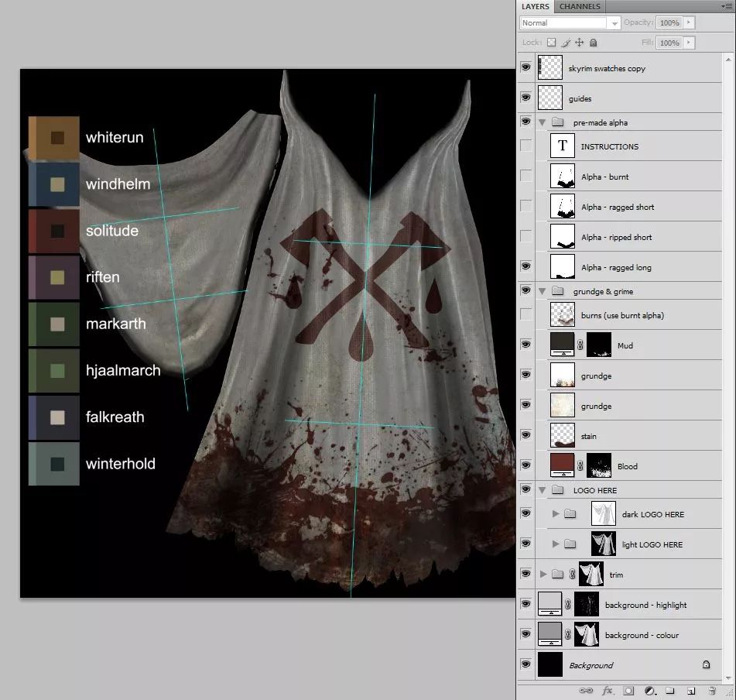The width and height of the screenshot is (736, 700).
Task: Create a new group with the folder icon
Action: 670,691
